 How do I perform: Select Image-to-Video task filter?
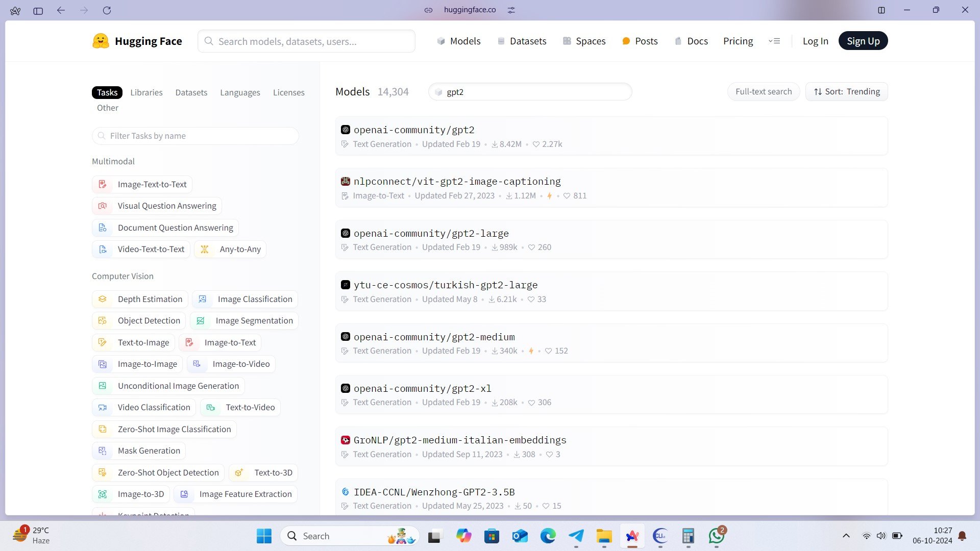pos(231,364)
